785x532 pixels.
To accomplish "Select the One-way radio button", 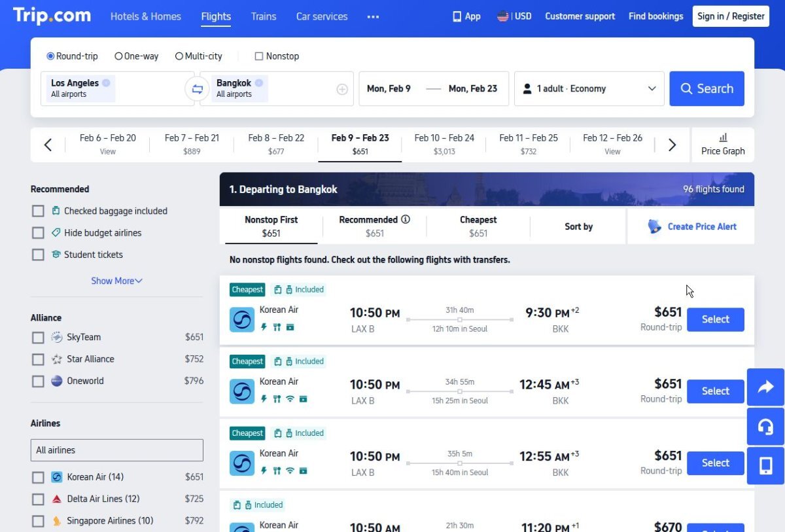I will [118, 56].
